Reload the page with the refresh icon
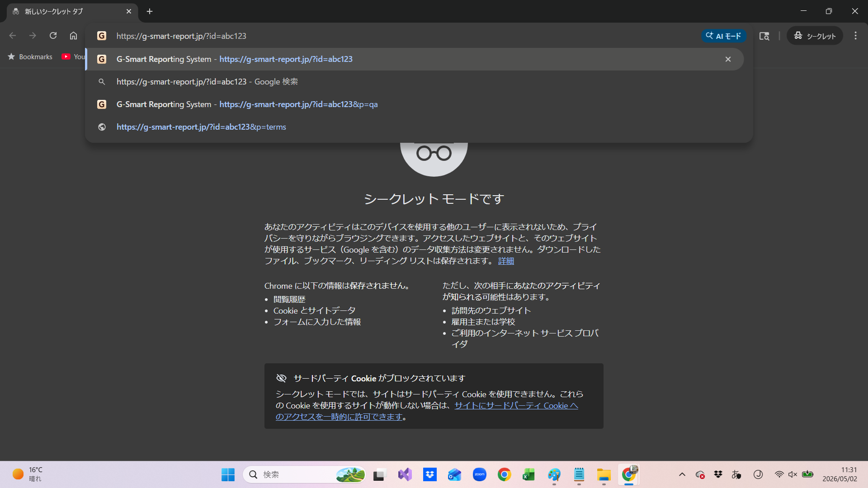The image size is (868, 488). [x=53, y=36]
